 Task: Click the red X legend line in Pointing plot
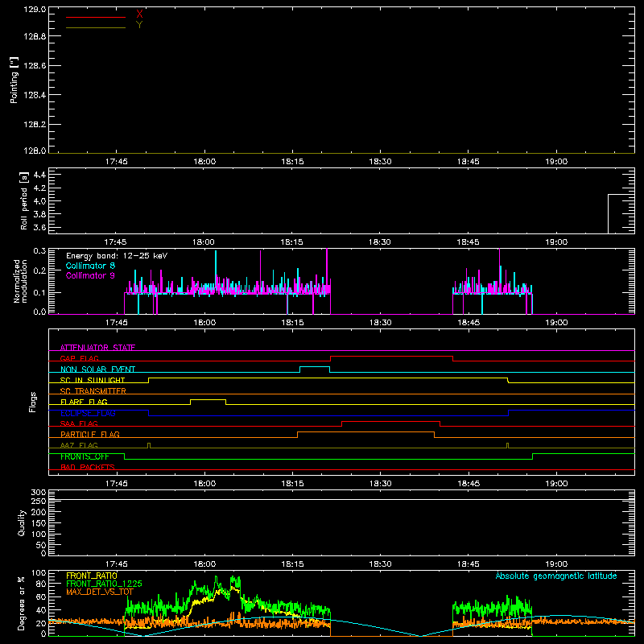[x=96, y=17]
